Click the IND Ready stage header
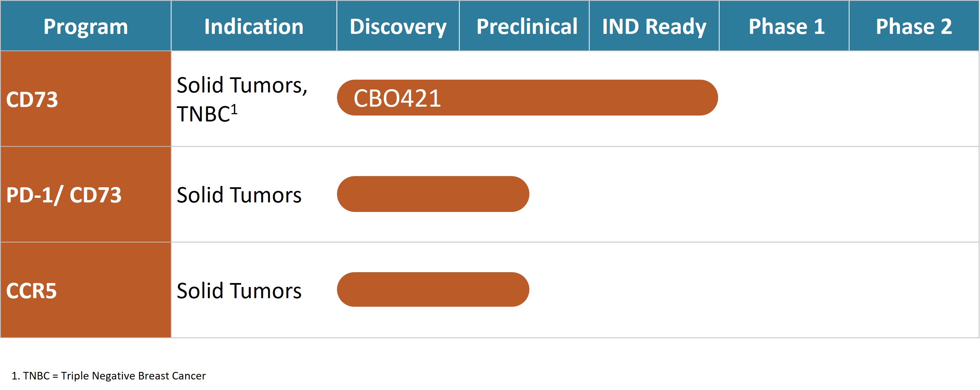The width and height of the screenshot is (980, 390). point(654,26)
